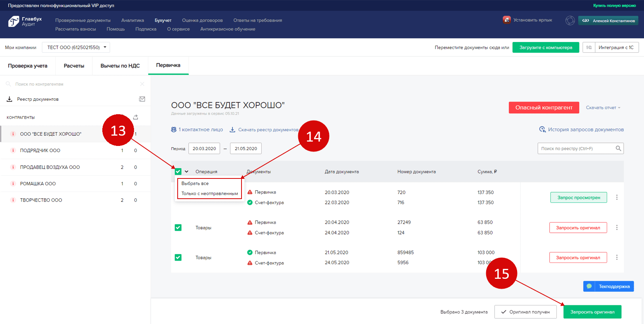644x324 pixels.
Task: Uncheck the Товары row with document 27249
Action: pos(178,228)
